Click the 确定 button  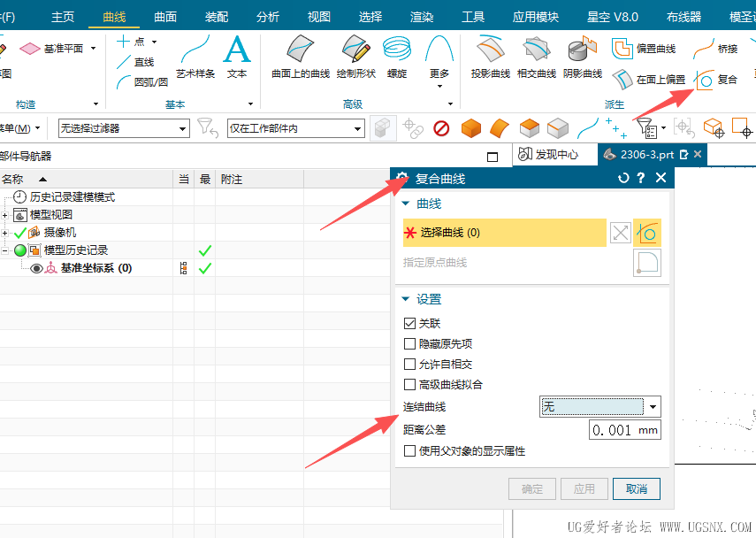click(x=531, y=488)
